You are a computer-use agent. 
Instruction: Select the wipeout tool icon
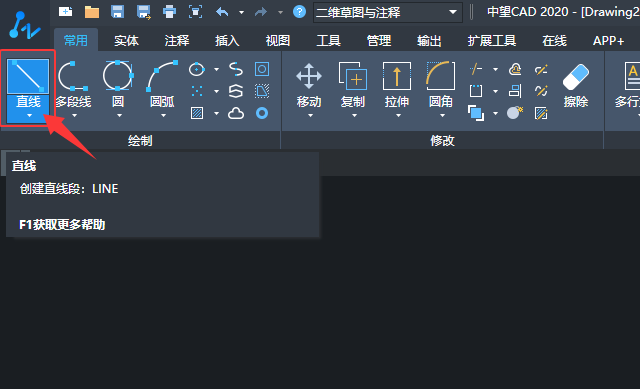click(262, 91)
